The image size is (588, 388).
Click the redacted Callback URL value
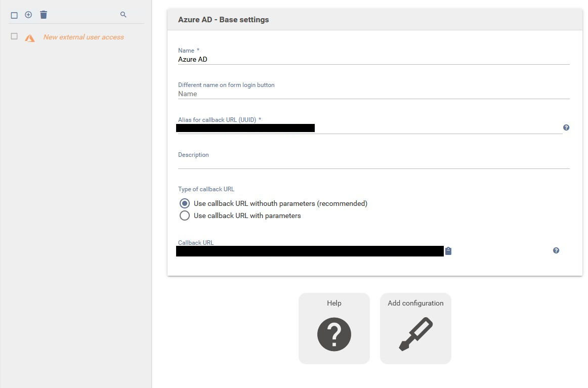[x=310, y=251]
